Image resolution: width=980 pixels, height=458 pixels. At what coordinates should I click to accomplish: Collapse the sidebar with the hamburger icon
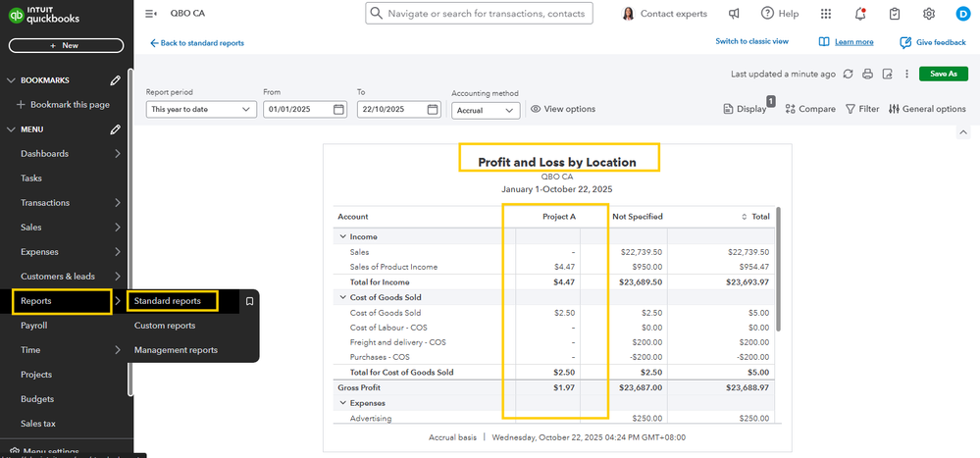[x=150, y=13]
